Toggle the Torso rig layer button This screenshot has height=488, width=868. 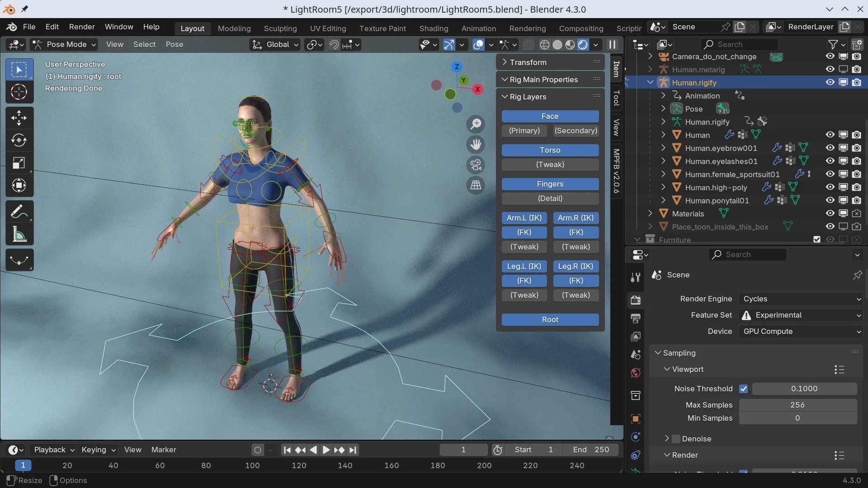pos(550,150)
